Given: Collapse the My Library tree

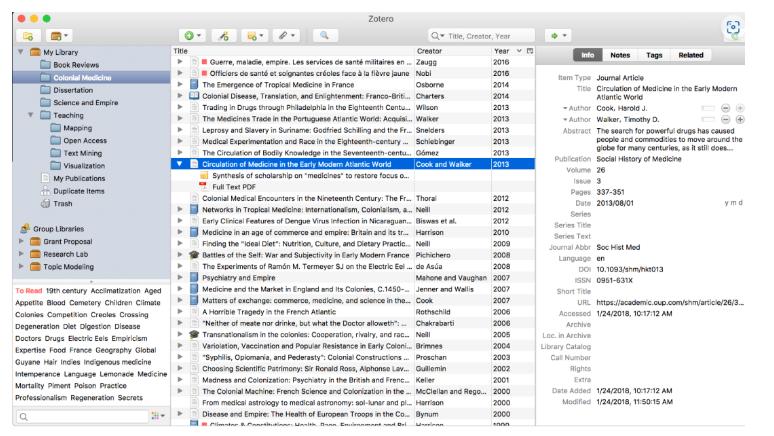Looking at the screenshot, I should tap(21, 52).
